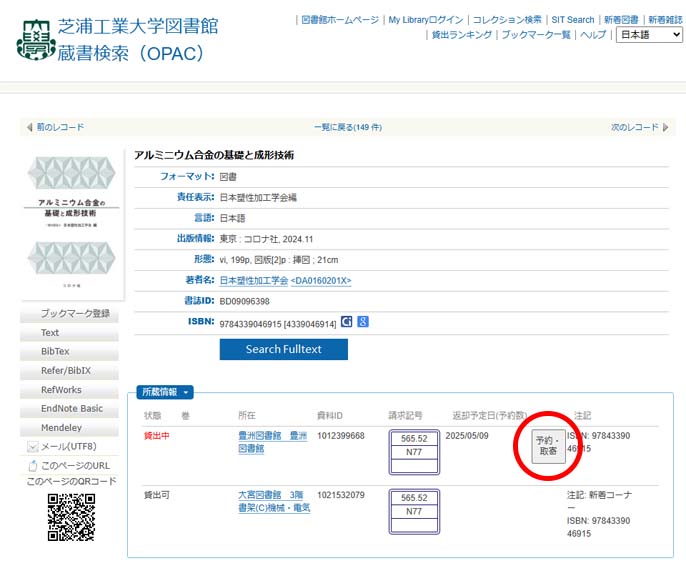The width and height of the screenshot is (686, 567).
Task: Open author link 日本塑性加工学会
Action: point(253,280)
